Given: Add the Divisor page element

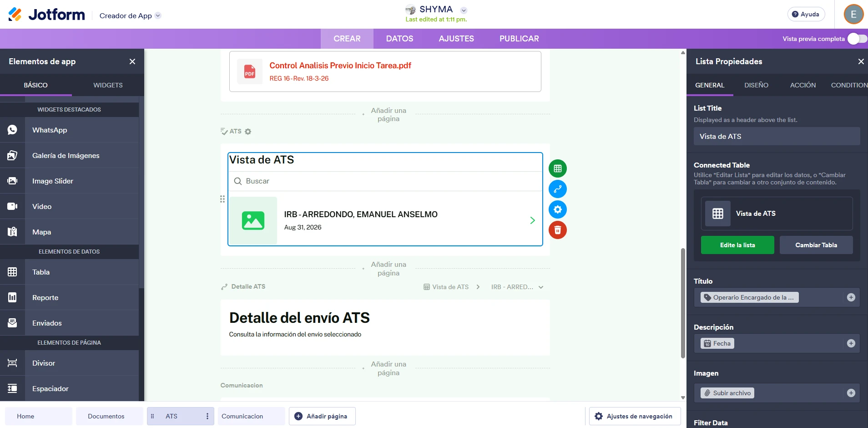Looking at the screenshot, I should click(69, 363).
